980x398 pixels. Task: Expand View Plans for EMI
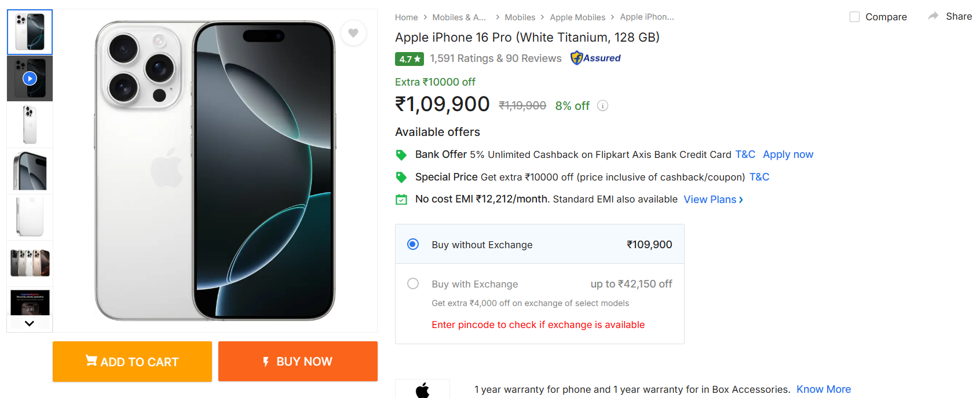click(713, 200)
